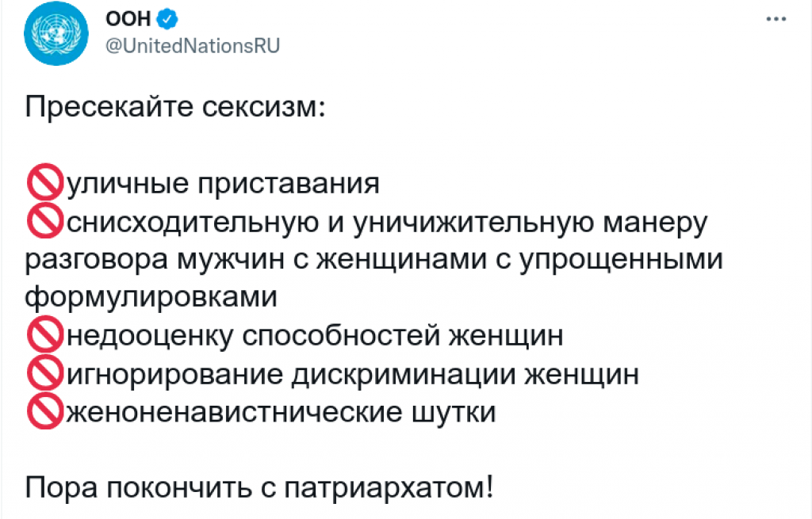812x519 pixels.
Task: Click prohibited emoji before 'снисходительную'
Action: [44, 220]
